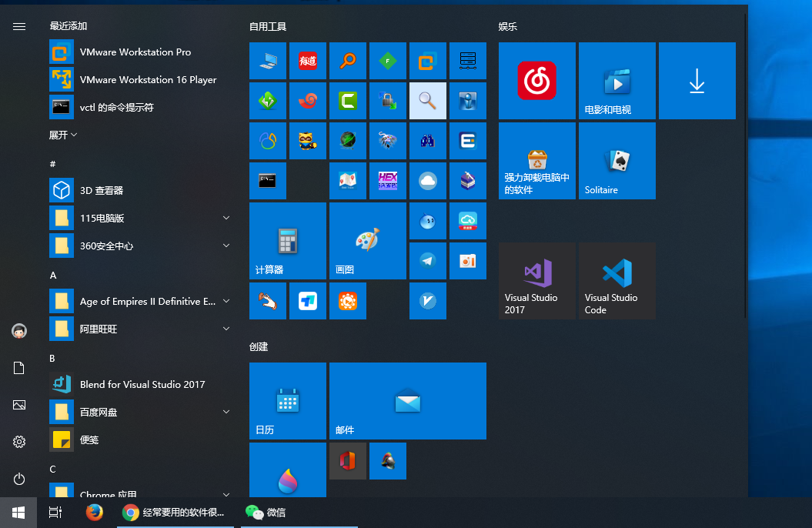Screen dimensions: 812x528
Task: Open the WinSCP padlock tile
Action: point(387,100)
